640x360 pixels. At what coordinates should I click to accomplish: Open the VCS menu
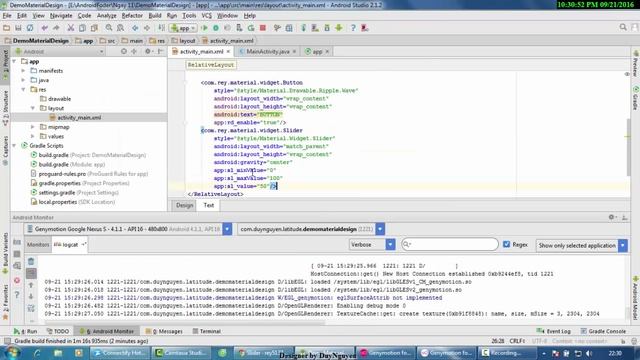point(207,16)
